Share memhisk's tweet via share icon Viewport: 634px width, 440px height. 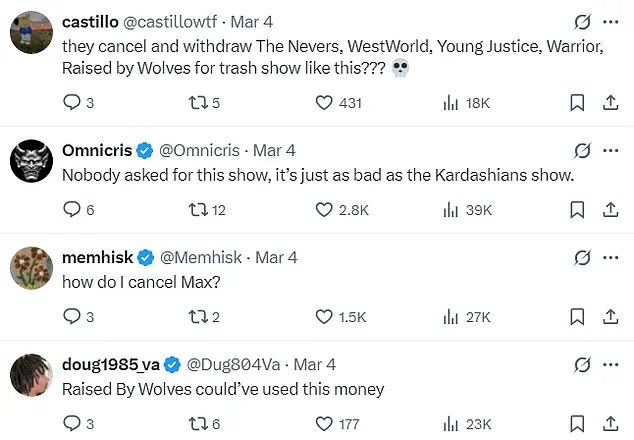coord(611,316)
